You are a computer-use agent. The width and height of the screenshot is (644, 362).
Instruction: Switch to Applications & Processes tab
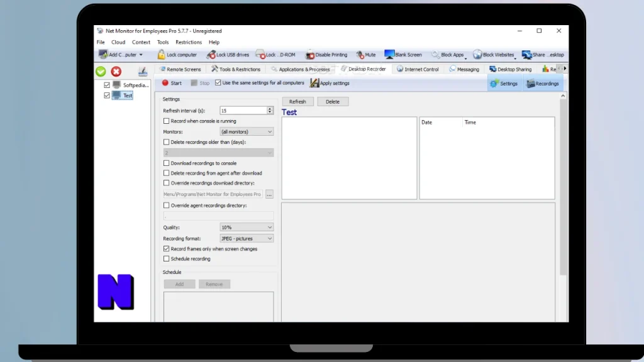pos(300,69)
